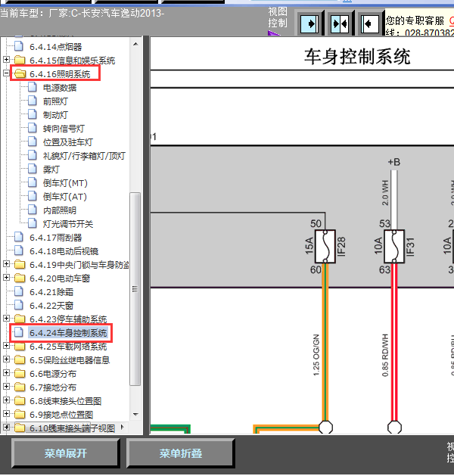Screen dimensions: 454x476
Task: Click the tree scrollbar down arrow
Action: pos(135,415)
